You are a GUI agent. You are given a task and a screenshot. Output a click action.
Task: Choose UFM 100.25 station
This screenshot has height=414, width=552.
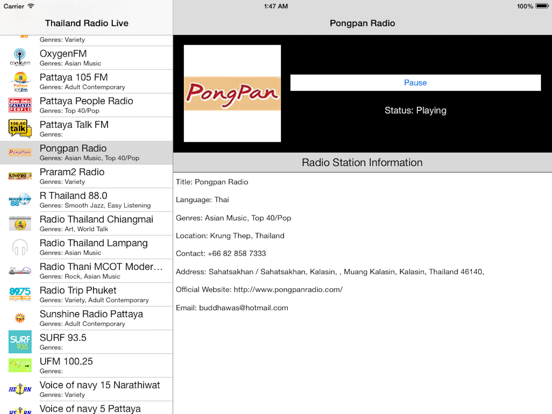(86, 365)
